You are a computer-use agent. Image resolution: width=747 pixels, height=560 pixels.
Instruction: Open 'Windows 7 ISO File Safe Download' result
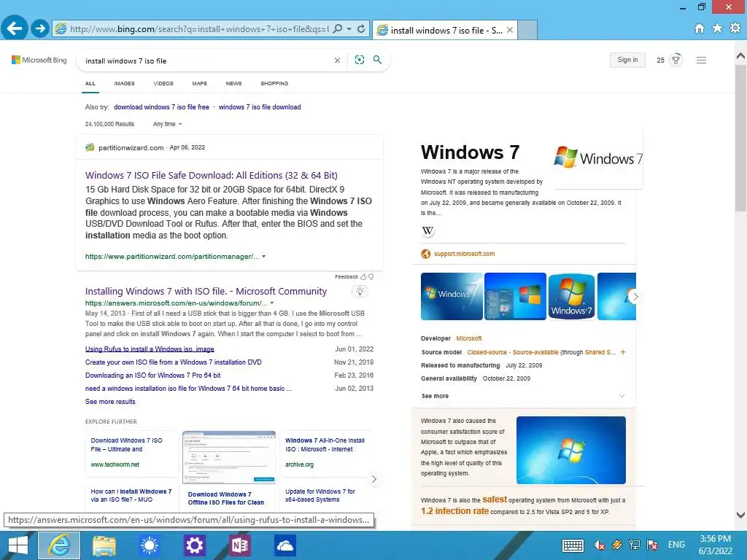click(x=211, y=175)
